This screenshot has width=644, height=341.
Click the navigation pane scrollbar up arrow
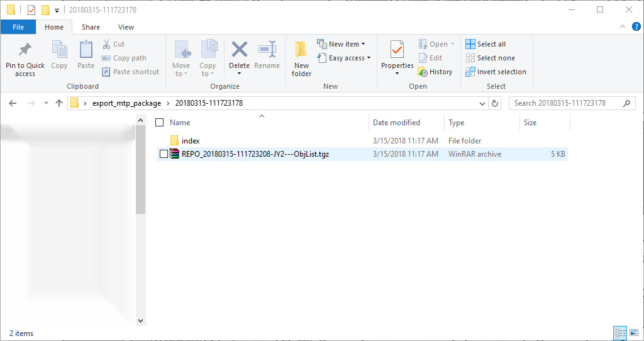(140, 121)
